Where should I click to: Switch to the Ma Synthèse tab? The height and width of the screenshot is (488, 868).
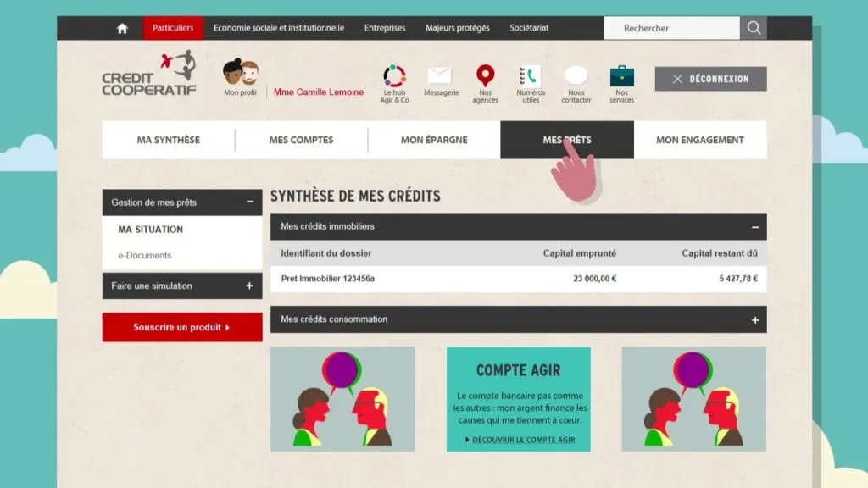pos(169,140)
